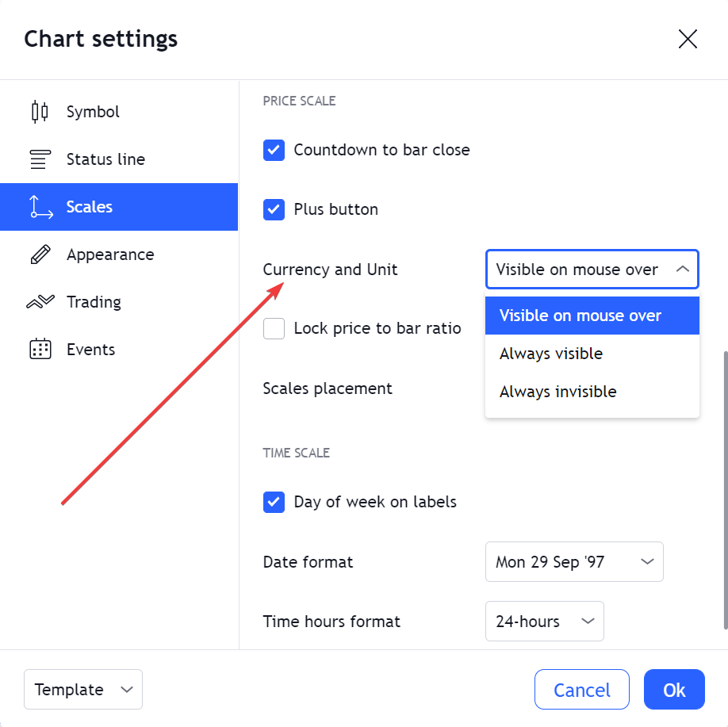Open the Date format dropdown
This screenshot has height=727, width=728.
(574, 561)
